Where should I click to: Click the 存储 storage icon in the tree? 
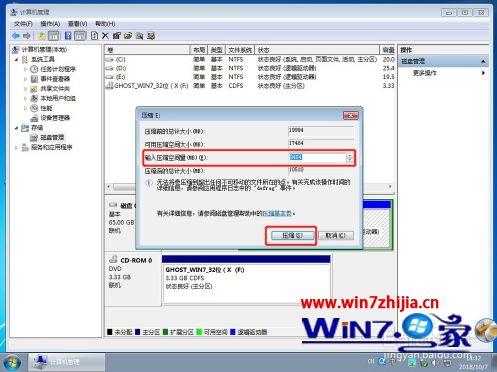(25, 128)
